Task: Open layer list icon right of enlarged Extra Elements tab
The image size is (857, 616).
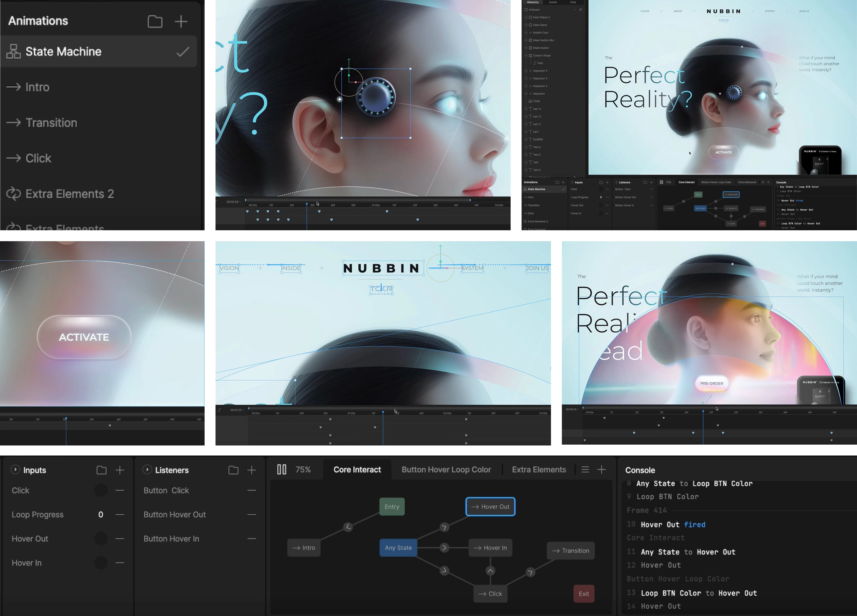Action: [585, 469]
